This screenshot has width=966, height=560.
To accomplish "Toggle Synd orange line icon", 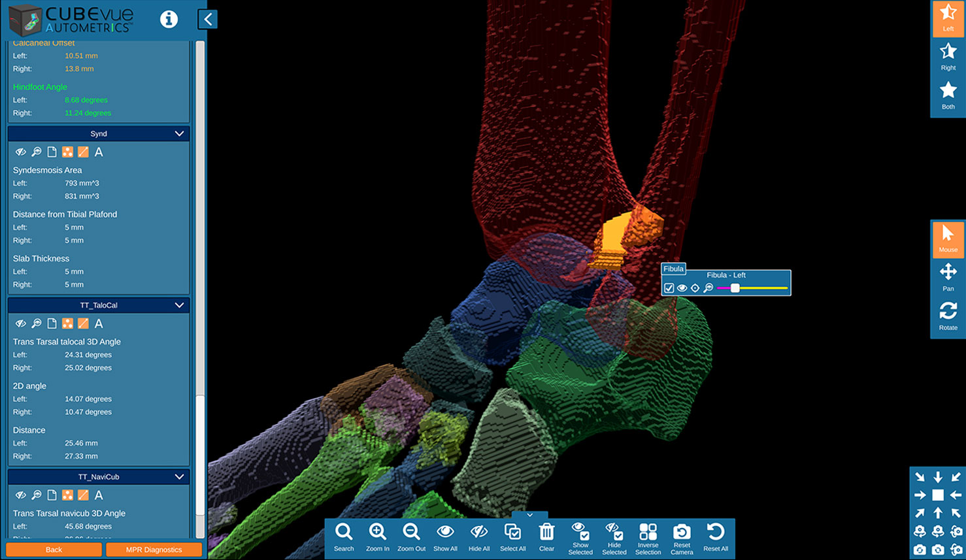I will point(83,152).
